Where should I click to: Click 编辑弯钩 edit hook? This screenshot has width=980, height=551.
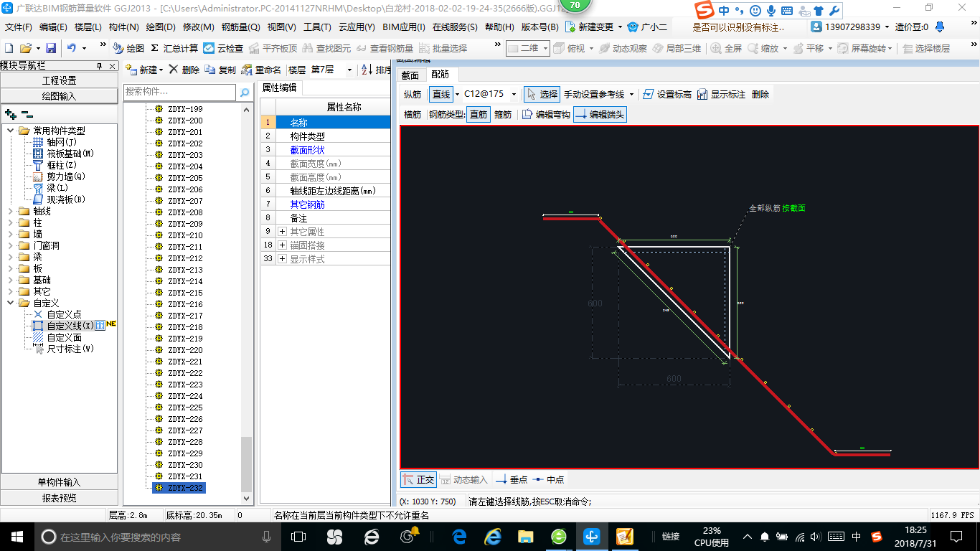click(546, 114)
